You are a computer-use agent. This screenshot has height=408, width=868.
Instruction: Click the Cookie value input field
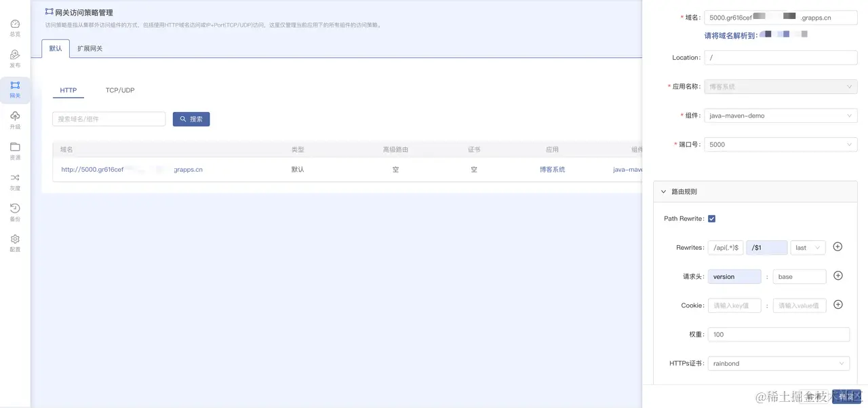tap(800, 305)
